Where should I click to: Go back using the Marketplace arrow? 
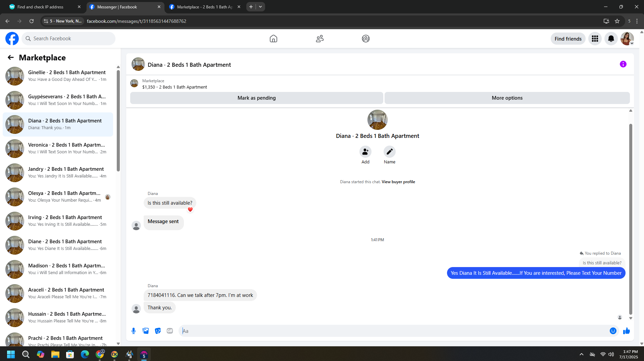[x=11, y=57]
